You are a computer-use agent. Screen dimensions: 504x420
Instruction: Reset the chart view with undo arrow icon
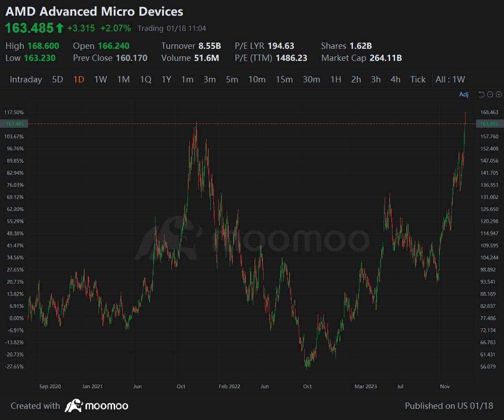(x=481, y=94)
